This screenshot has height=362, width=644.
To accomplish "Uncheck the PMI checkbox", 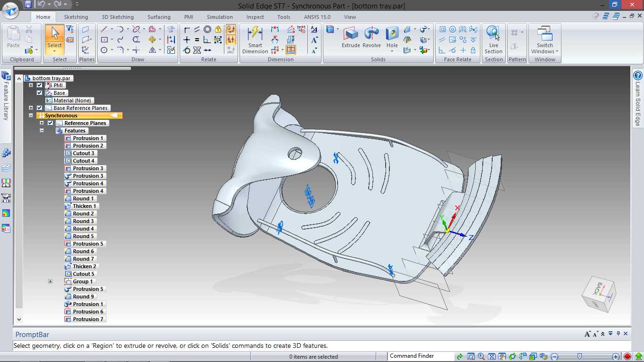I will (x=40, y=85).
